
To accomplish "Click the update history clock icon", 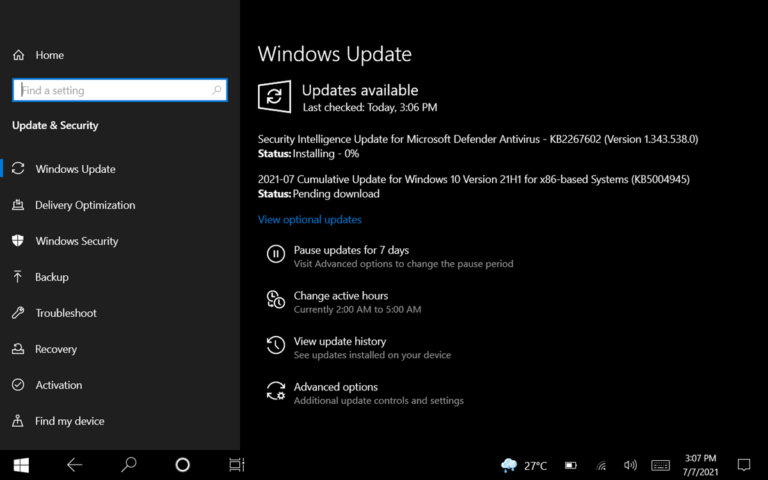I will tap(276, 345).
